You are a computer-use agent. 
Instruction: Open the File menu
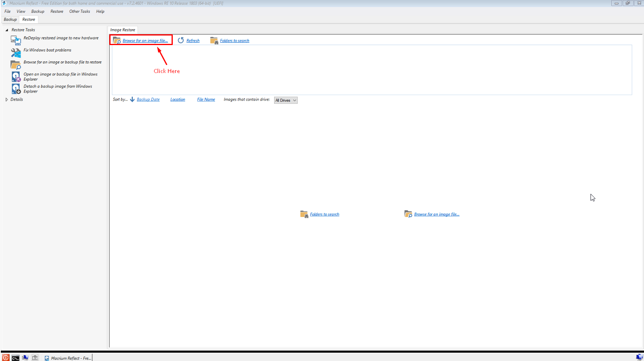8,11
